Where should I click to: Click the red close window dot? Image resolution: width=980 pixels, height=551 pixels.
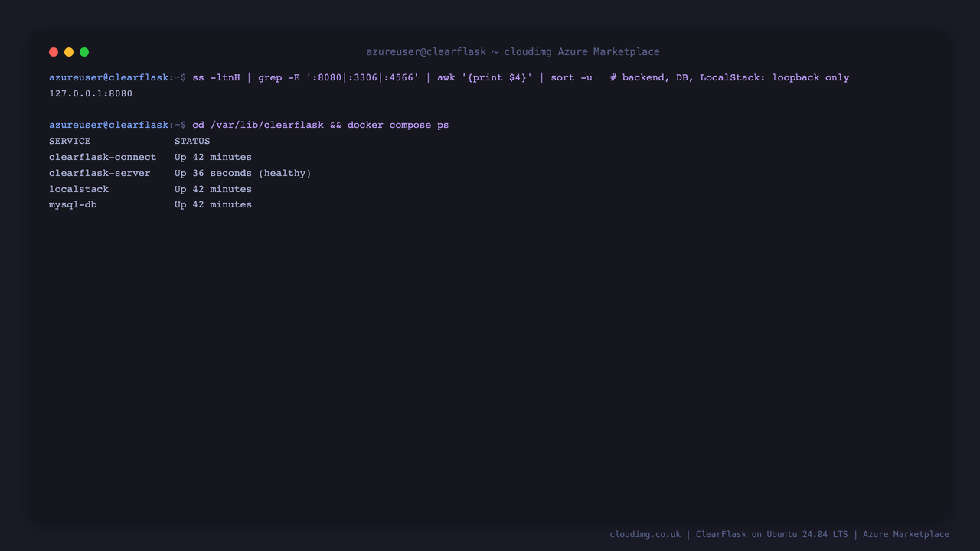[x=54, y=52]
